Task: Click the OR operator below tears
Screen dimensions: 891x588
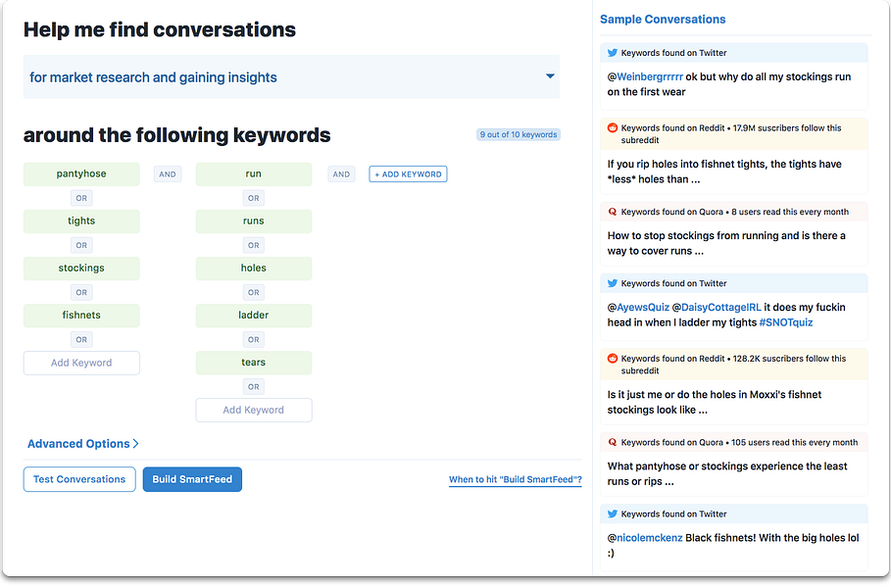Action: click(x=254, y=387)
